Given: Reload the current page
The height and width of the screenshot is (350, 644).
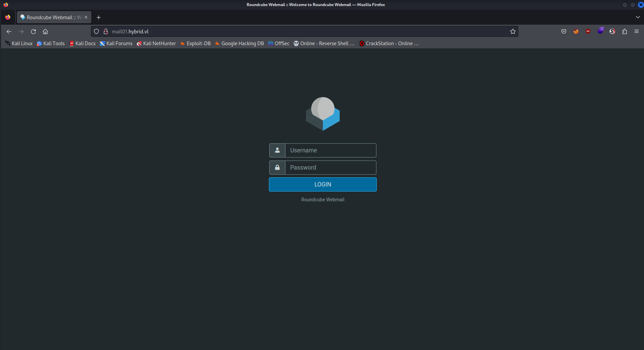Looking at the screenshot, I should [33, 32].
